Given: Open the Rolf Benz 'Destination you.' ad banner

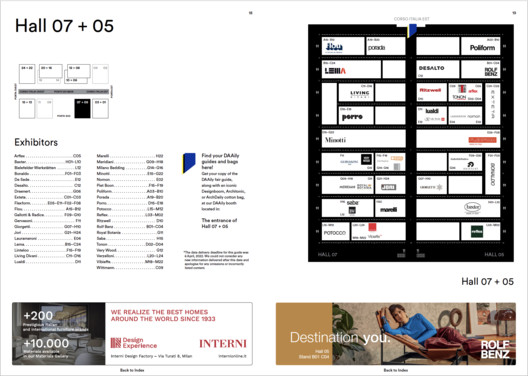Looking at the screenshot, I should [396, 334].
